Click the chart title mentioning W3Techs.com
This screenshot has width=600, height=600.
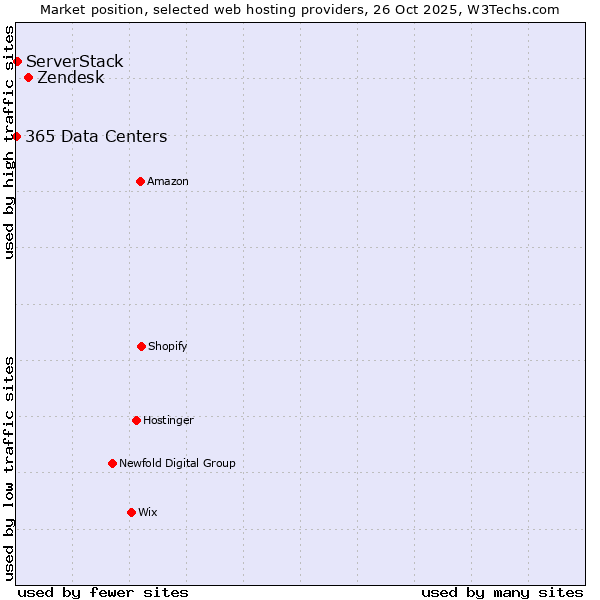(300, 9)
